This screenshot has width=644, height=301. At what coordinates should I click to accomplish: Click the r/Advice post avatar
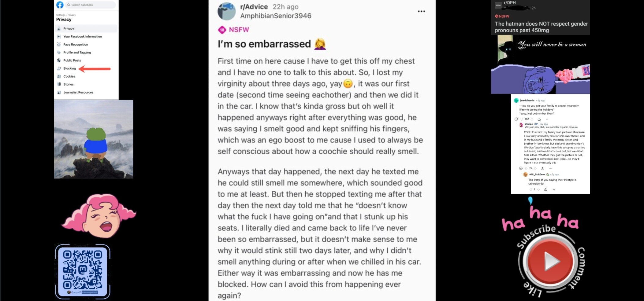pyautogui.click(x=226, y=11)
